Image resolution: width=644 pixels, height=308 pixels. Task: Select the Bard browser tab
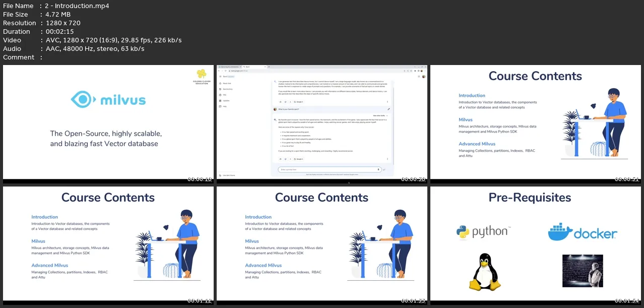[255, 67]
